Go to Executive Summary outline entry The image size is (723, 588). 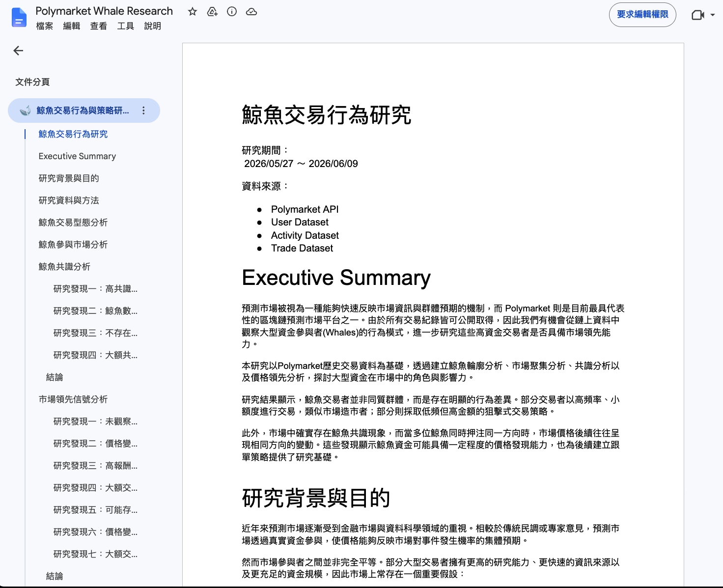pos(78,156)
